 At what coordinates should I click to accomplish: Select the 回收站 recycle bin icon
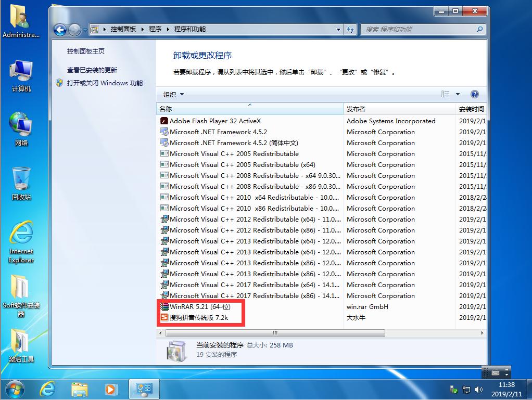point(21,184)
